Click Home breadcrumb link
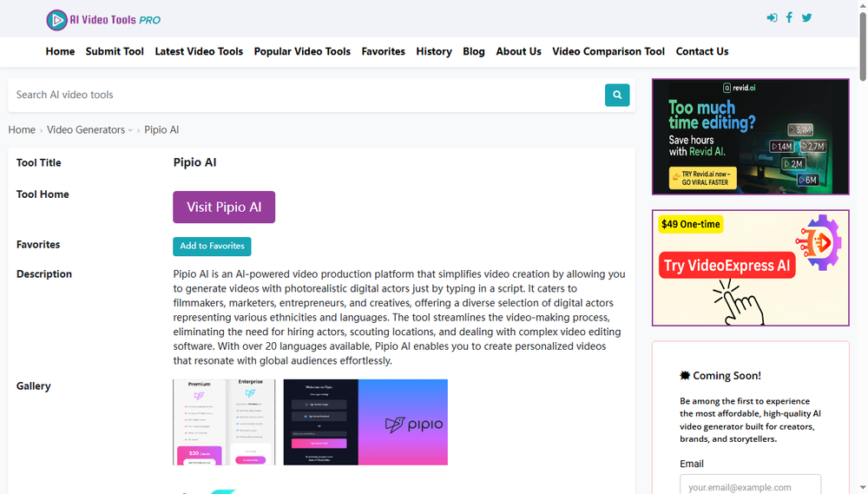Viewport: 868px width, 494px height. 22,129
